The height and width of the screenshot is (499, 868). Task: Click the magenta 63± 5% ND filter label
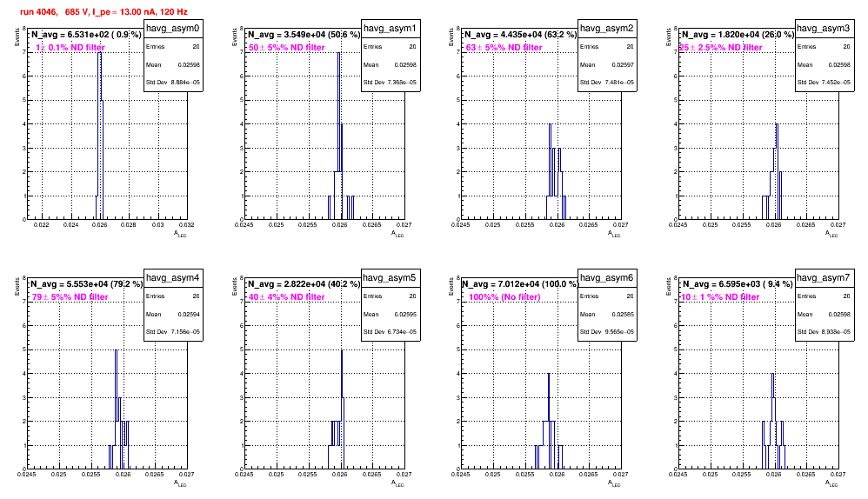pos(504,48)
